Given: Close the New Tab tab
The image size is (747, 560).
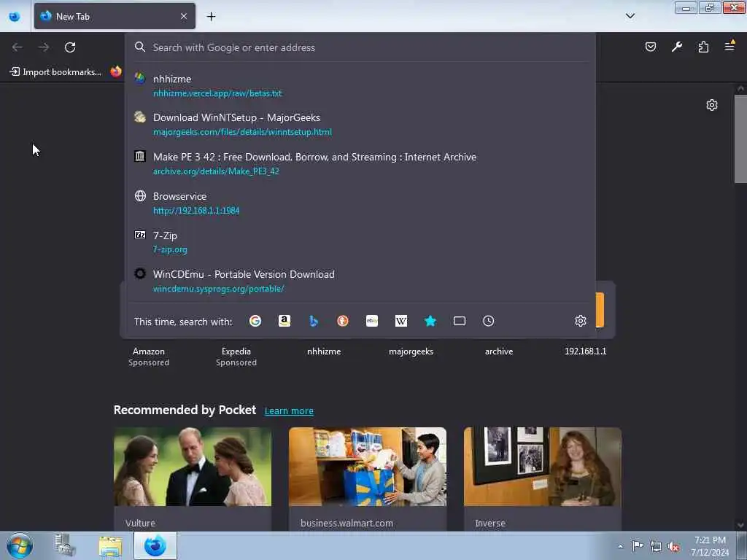Looking at the screenshot, I should tap(184, 16).
